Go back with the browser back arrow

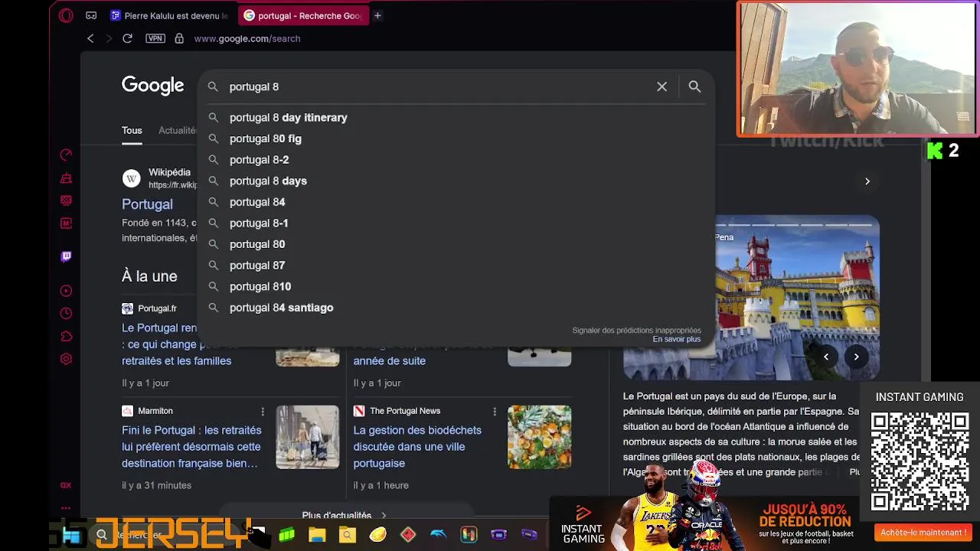tap(90, 38)
